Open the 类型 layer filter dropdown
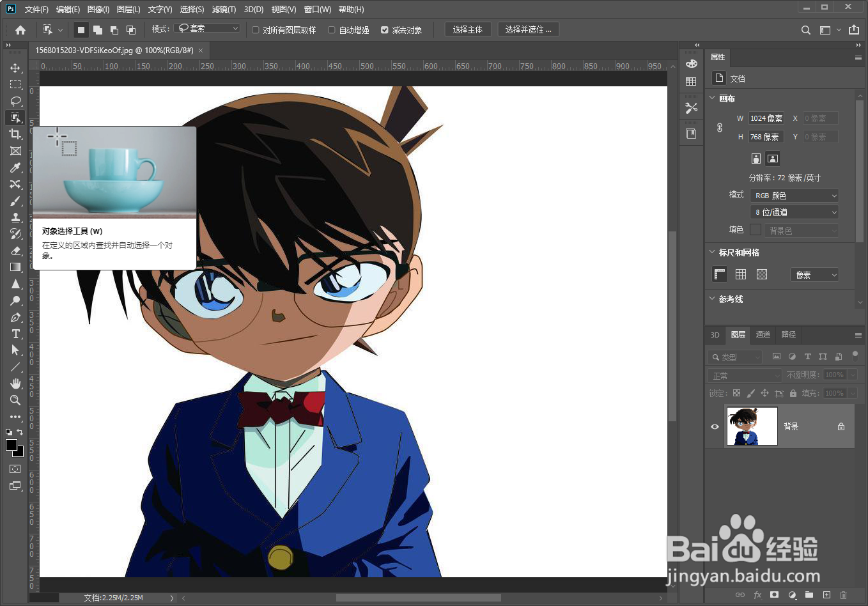868x606 pixels. pos(736,357)
